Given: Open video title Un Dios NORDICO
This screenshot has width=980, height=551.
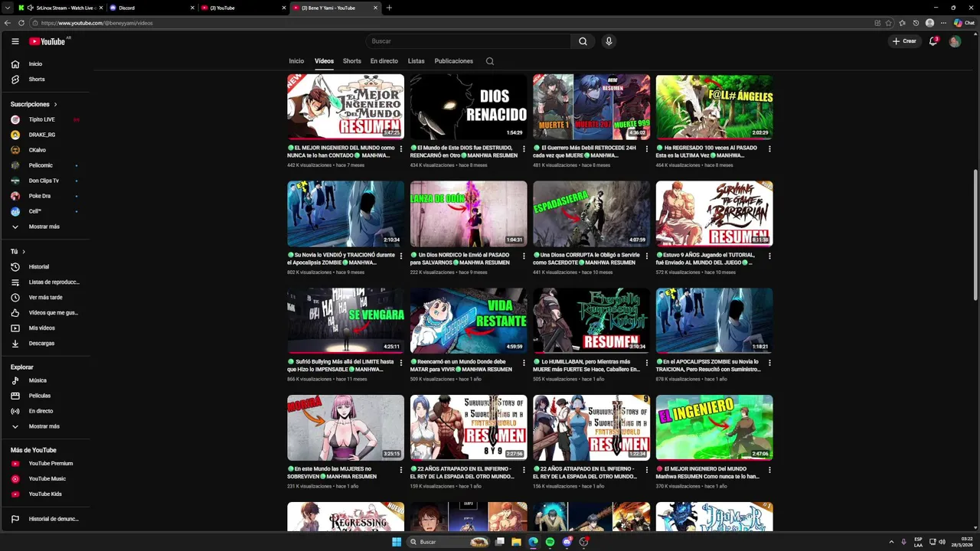Looking at the screenshot, I should point(463,259).
